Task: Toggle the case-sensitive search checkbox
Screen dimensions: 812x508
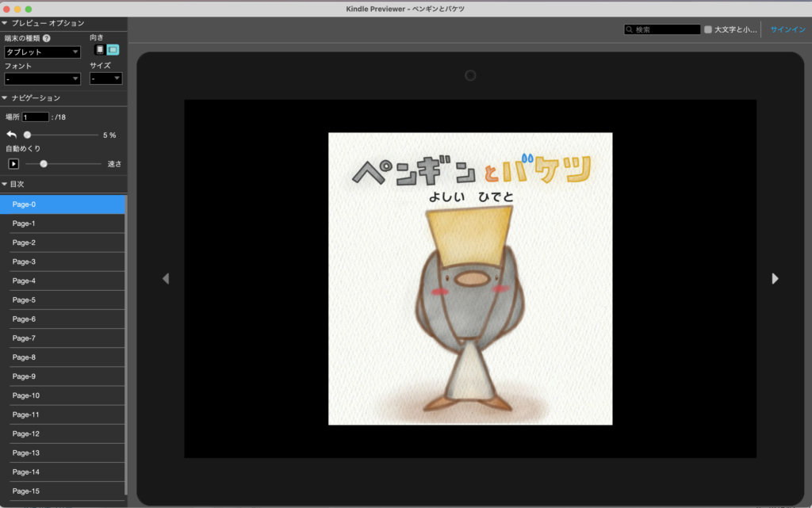Action: point(708,29)
